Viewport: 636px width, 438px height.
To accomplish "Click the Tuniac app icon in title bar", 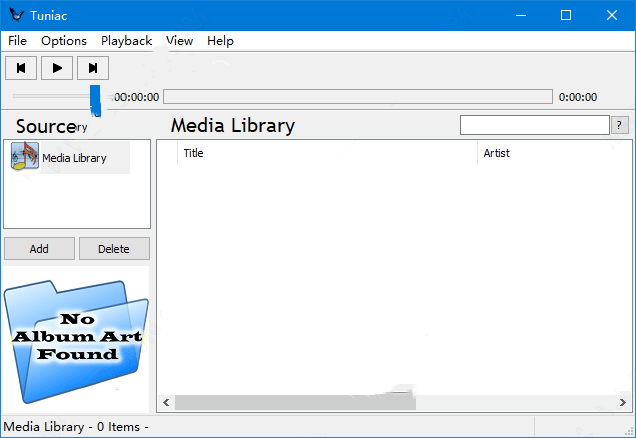I will [14, 15].
